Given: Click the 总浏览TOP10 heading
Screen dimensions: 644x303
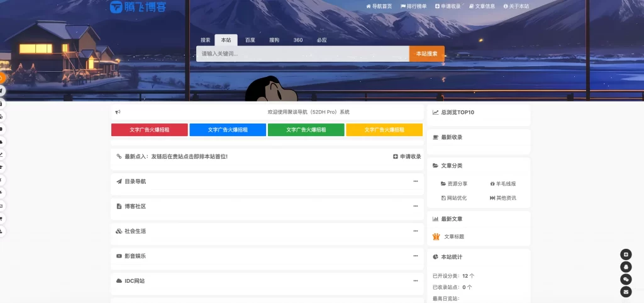Looking at the screenshot, I should click(x=458, y=112).
